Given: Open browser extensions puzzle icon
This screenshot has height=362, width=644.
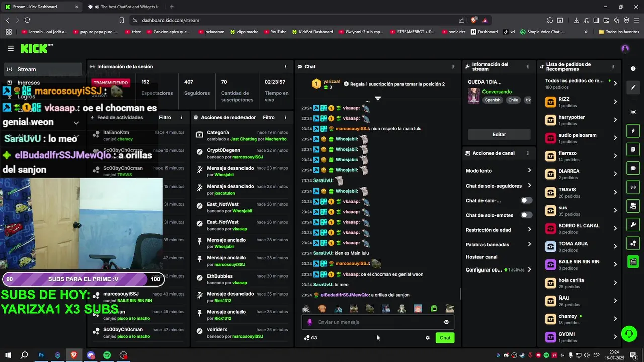Looking at the screenshot, I should click(x=550, y=20).
